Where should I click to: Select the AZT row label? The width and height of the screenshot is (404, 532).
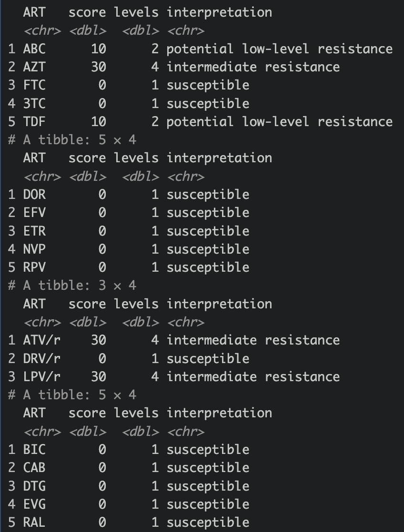(x=34, y=67)
